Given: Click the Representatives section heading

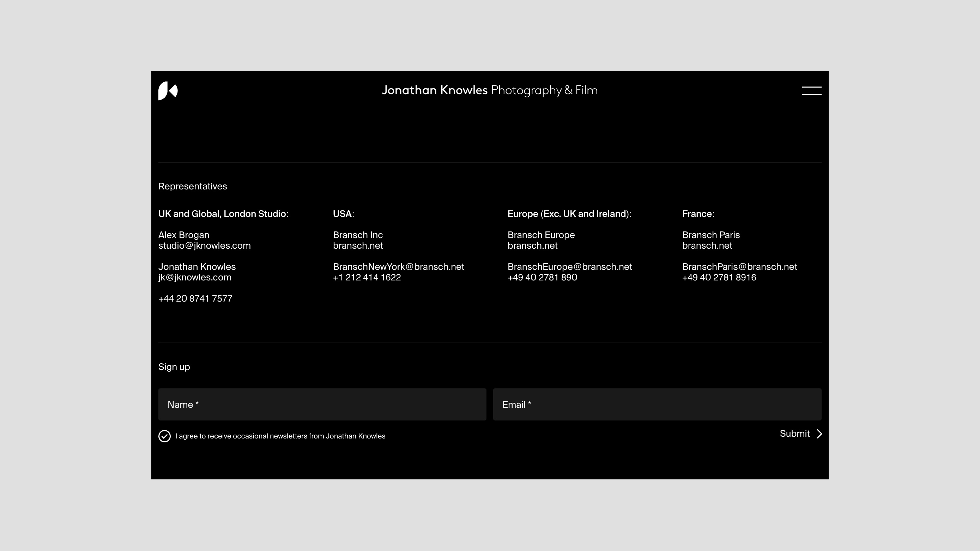Looking at the screenshot, I should point(193,186).
